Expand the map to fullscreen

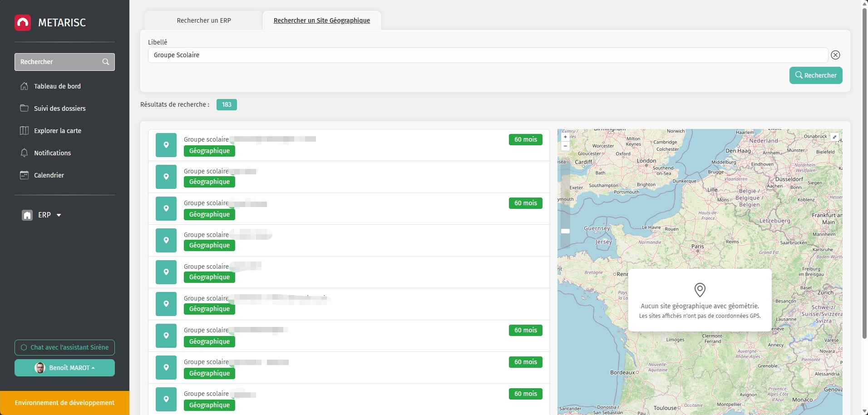tap(835, 136)
